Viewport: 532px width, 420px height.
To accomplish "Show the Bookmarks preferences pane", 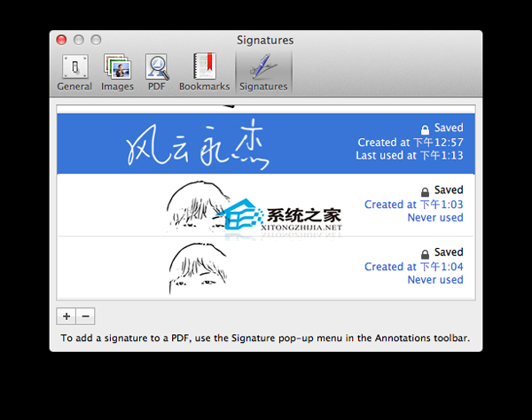I will pos(204,73).
